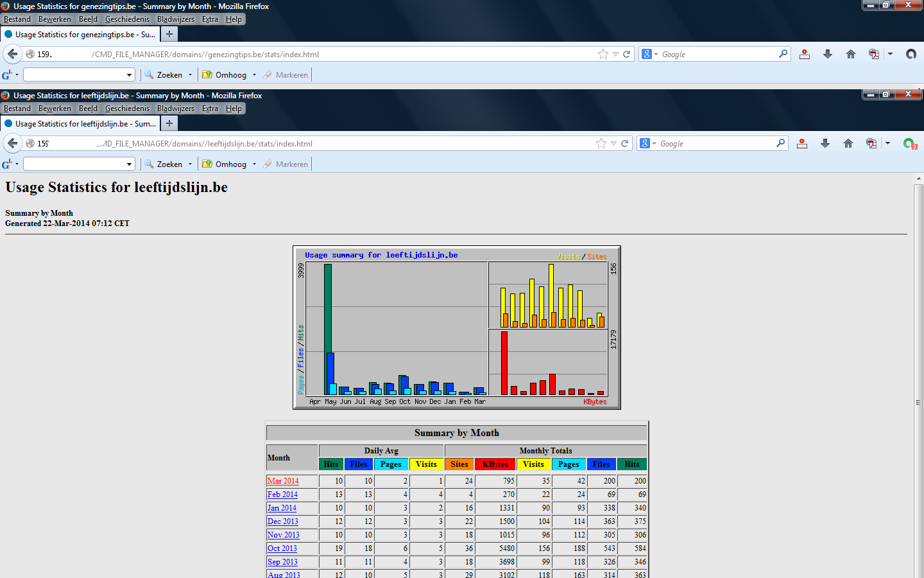
Task: Click the site identity globe in genezingtips address bar
Action: [x=30, y=54]
